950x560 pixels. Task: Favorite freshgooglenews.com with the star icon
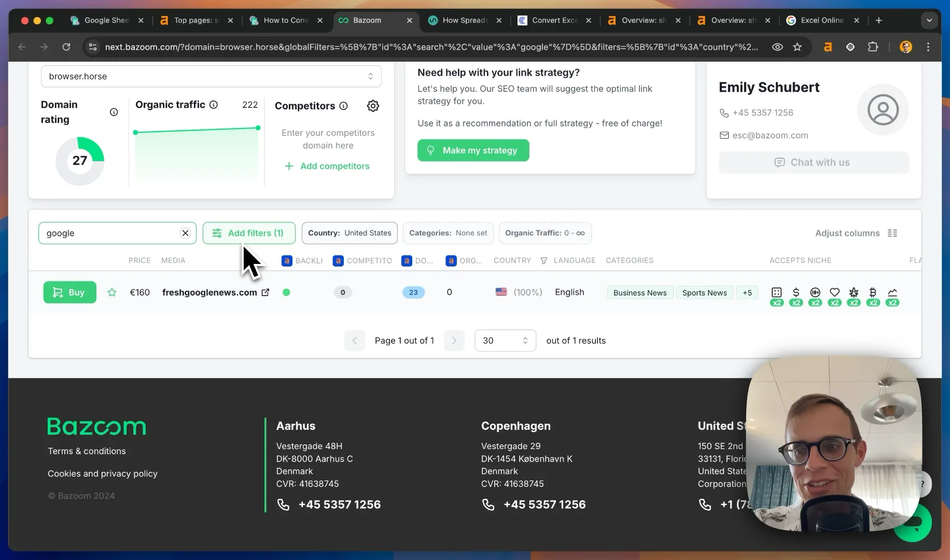pyautogui.click(x=112, y=292)
